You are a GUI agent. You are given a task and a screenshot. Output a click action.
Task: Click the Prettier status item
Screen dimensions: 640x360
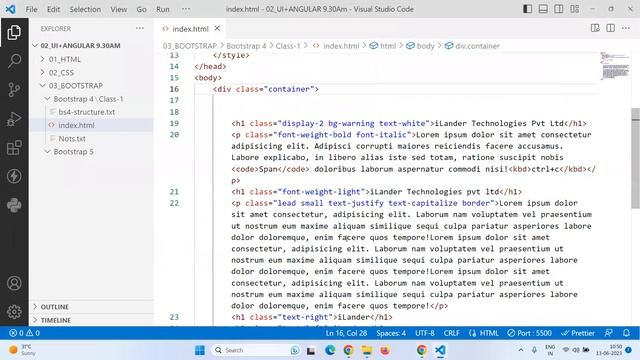point(578,333)
